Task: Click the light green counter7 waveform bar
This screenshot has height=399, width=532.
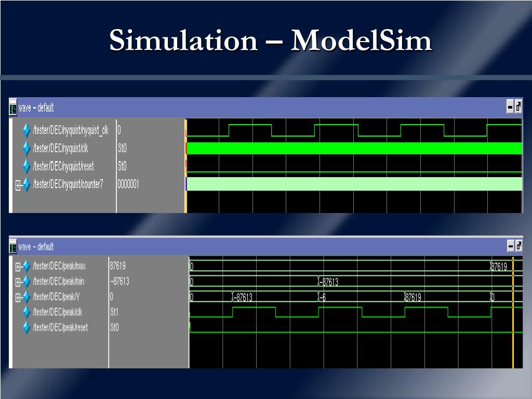Action: coord(354,184)
